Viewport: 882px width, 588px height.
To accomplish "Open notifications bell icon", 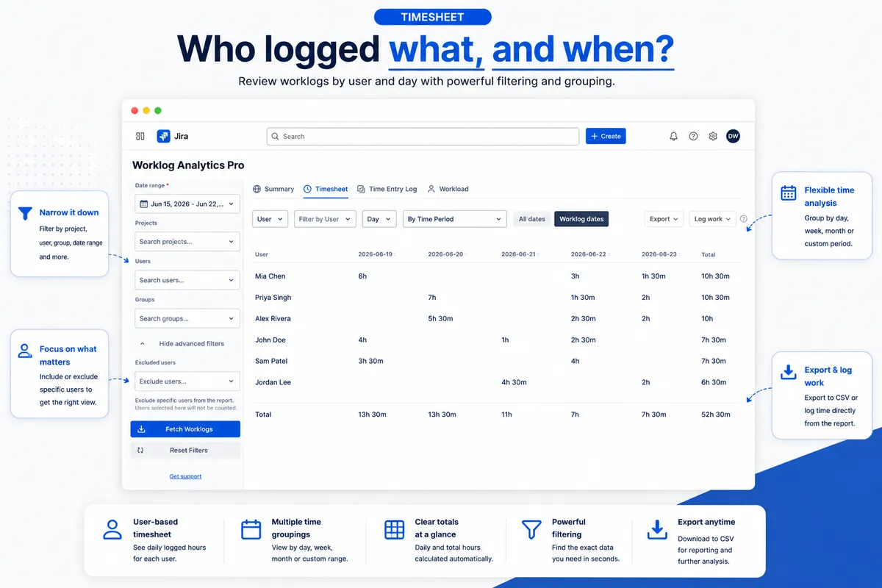I will [x=673, y=136].
